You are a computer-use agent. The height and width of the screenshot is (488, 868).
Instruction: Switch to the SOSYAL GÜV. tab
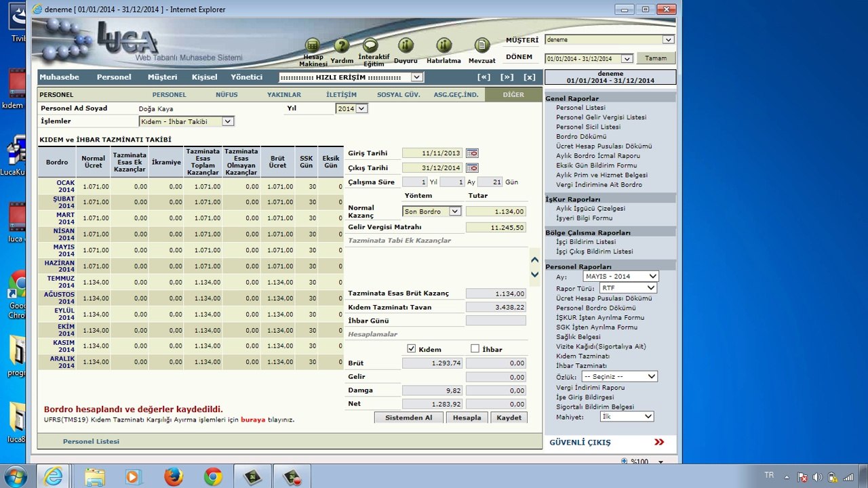399,95
